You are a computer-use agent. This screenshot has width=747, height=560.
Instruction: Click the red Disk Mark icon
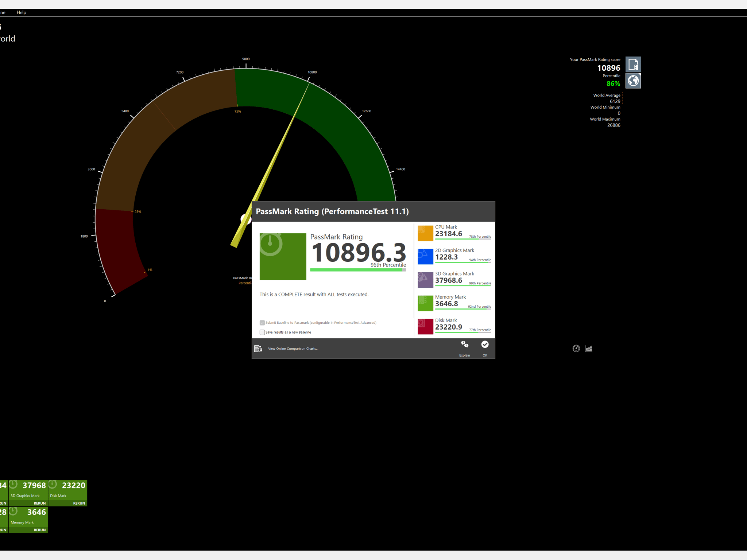coord(425,327)
